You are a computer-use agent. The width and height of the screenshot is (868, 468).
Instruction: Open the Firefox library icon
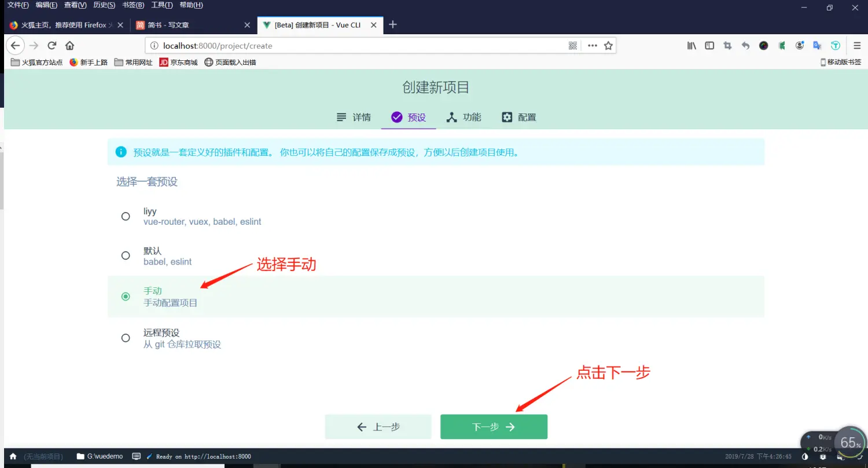[692, 46]
